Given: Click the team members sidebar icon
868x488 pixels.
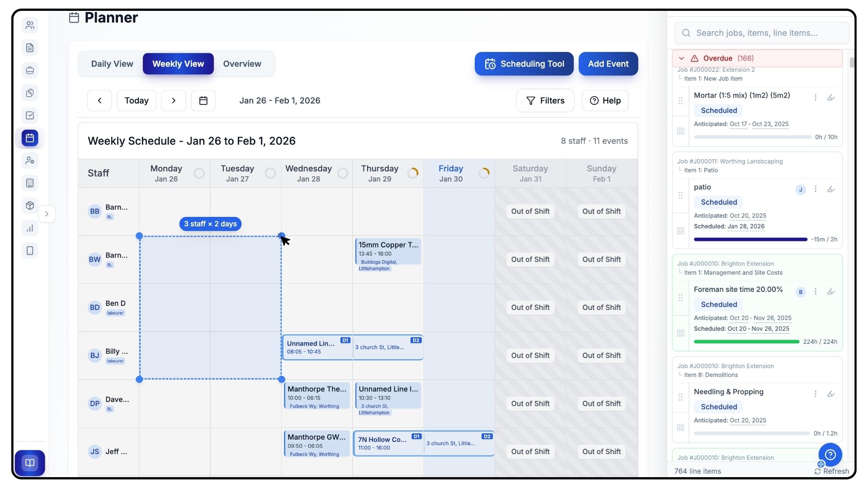Looking at the screenshot, I should point(30,25).
